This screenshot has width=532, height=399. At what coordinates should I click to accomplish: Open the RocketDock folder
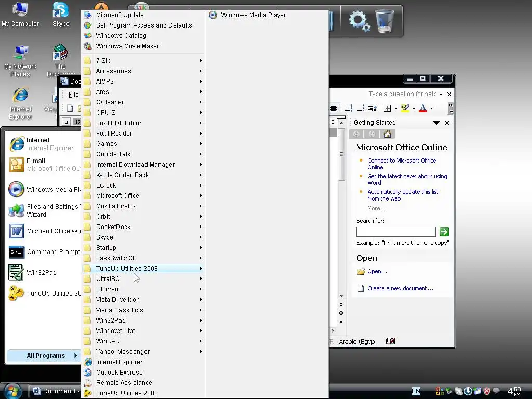pos(142,227)
